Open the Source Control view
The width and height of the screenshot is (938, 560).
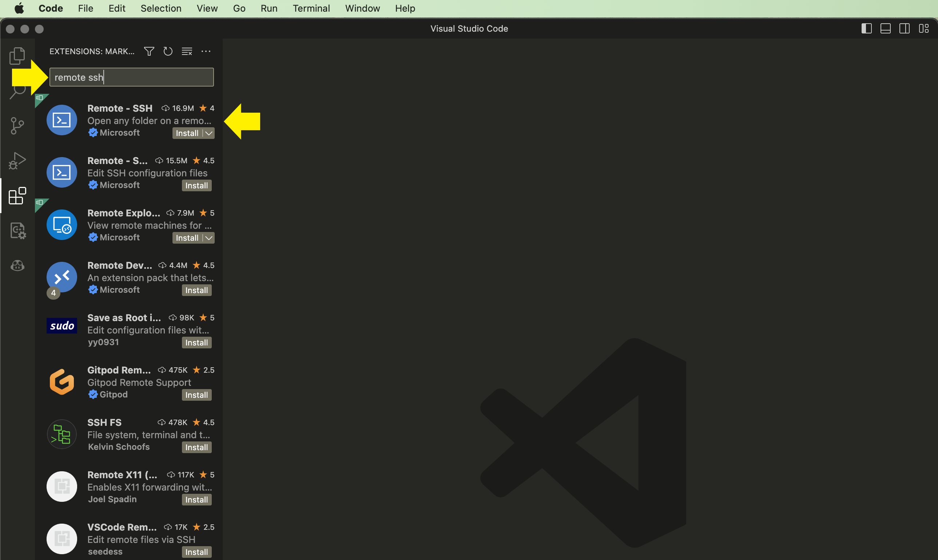[17, 126]
